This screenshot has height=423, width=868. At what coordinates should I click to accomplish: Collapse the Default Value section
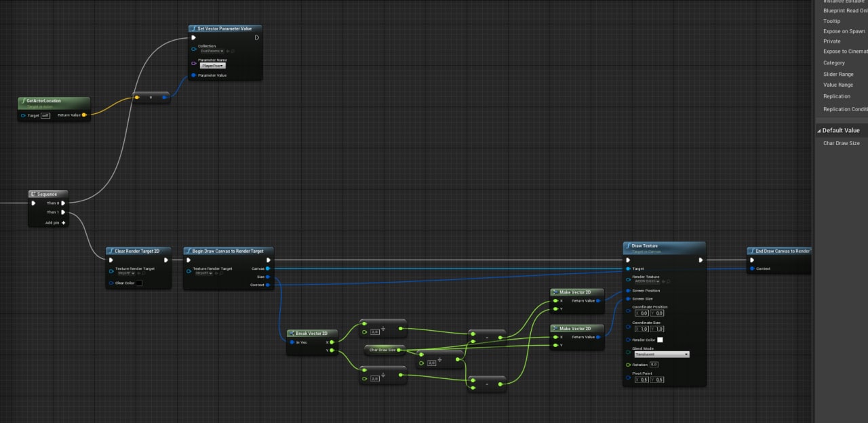click(818, 130)
